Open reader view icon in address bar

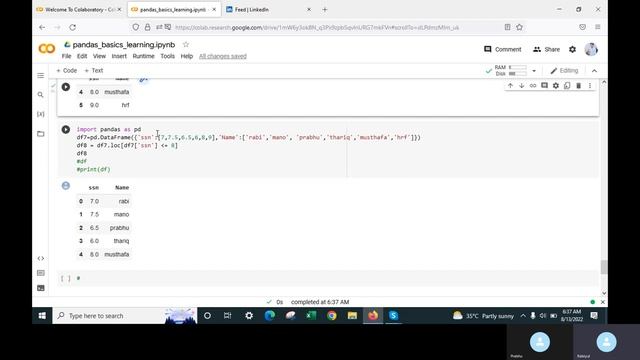507,27
